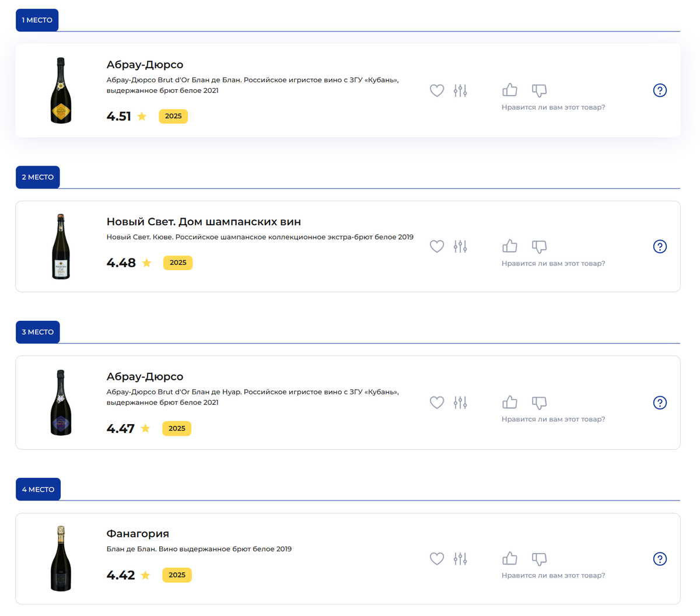Like the first-place Абрау-Дюрсо Блан де Блан
700x616 pixels.
[x=510, y=90]
